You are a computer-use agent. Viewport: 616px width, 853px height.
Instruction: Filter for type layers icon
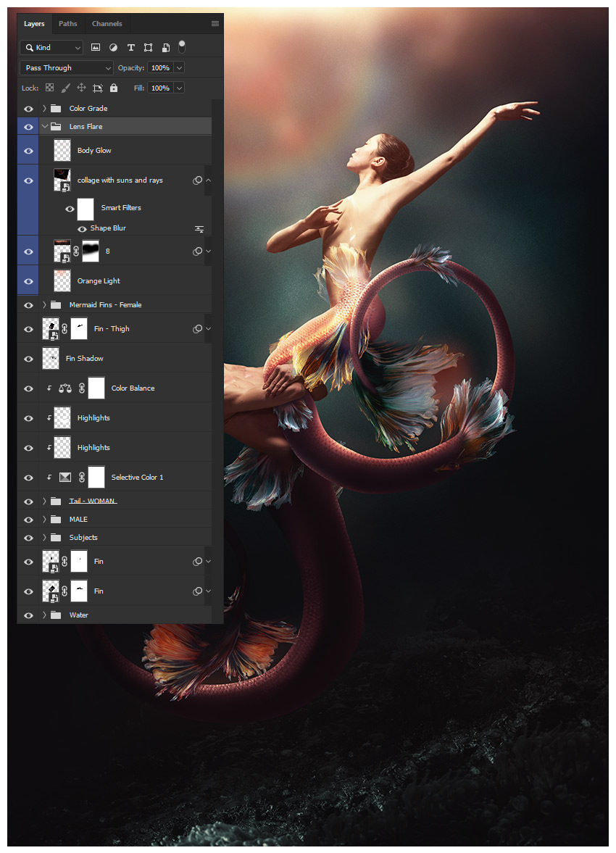pos(130,47)
